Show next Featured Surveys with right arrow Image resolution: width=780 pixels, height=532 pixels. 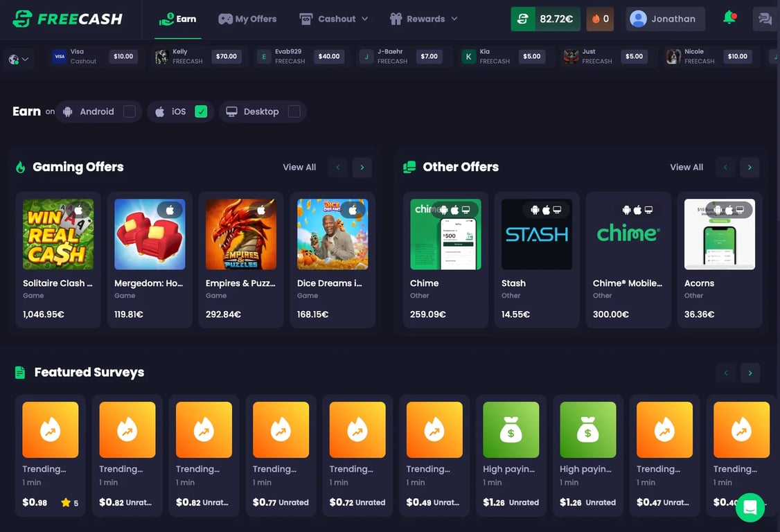click(x=750, y=373)
